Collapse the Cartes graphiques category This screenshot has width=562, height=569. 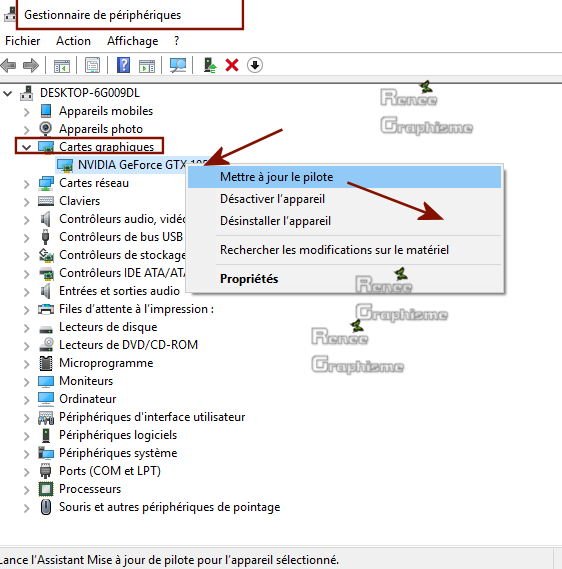pyautogui.click(x=26, y=147)
